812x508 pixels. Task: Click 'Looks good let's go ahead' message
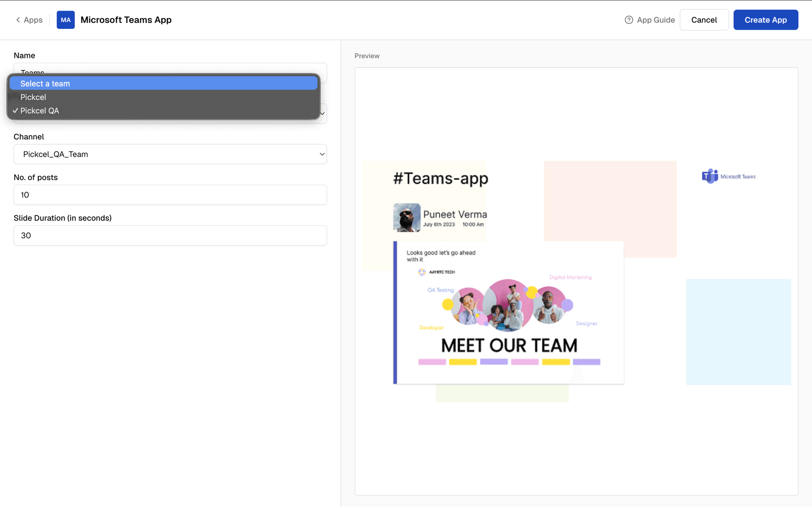441,256
